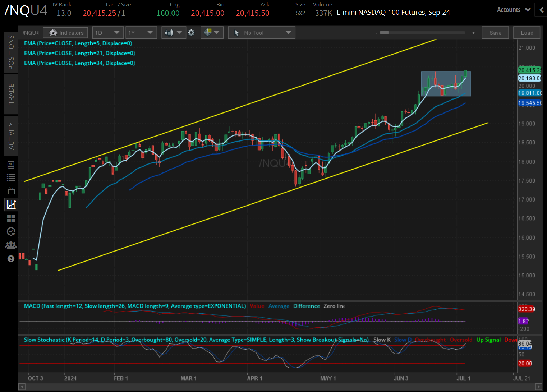Open the research book icon in sidebar
The width and height of the screenshot is (547, 392).
11,165
